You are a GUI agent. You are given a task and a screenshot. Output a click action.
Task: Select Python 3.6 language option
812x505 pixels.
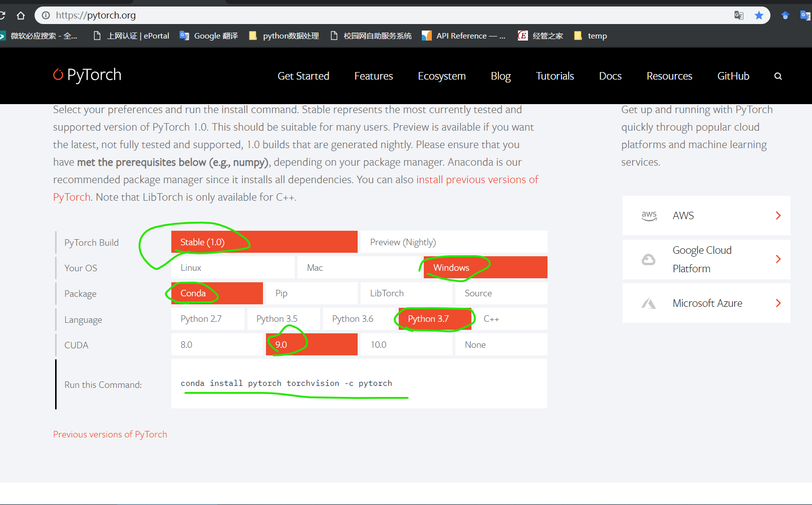[359, 319]
